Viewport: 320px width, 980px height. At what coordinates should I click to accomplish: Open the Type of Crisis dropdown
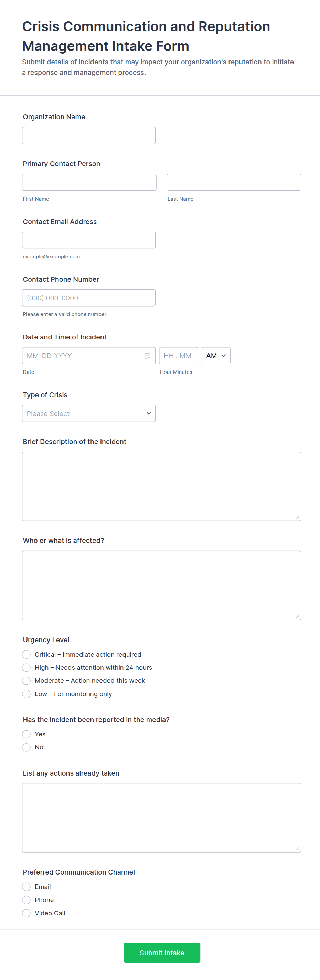tap(89, 413)
